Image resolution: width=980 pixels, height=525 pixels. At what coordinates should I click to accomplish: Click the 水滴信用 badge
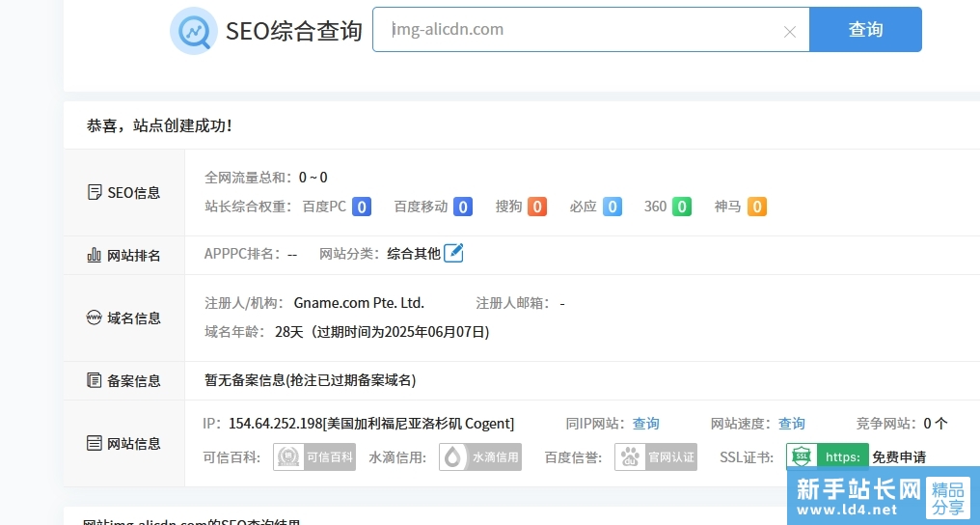tap(480, 456)
